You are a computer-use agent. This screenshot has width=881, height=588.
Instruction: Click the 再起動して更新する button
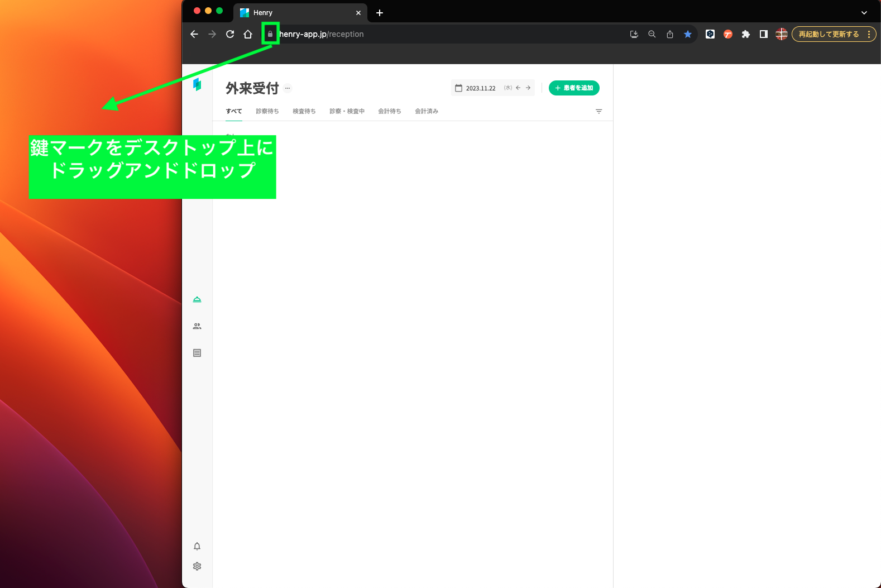click(829, 34)
